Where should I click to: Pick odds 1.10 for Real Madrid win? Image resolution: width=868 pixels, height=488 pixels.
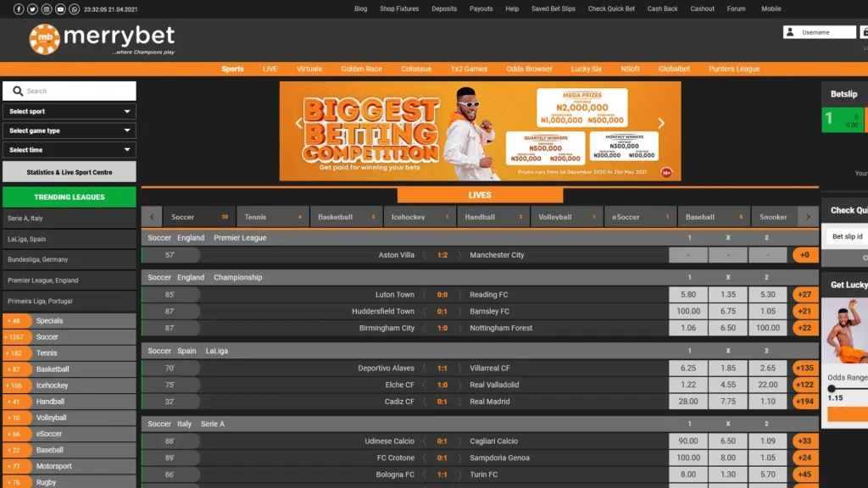tap(767, 401)
